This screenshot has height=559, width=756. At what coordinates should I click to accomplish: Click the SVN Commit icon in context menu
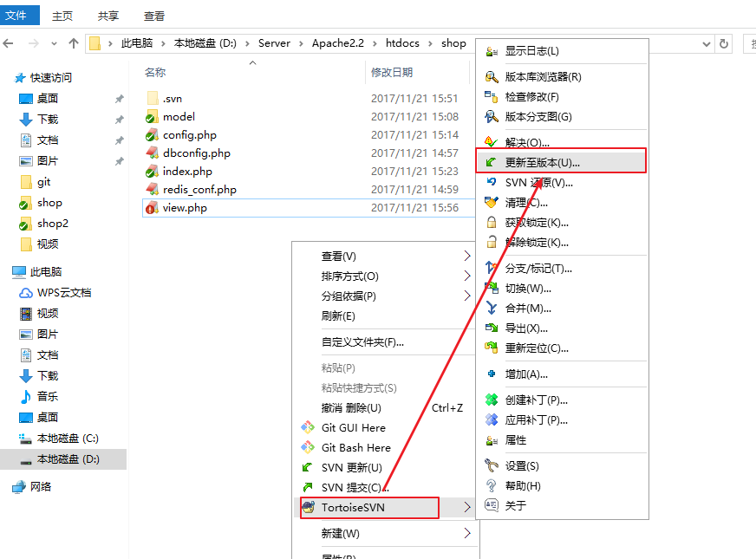[307, 488]
